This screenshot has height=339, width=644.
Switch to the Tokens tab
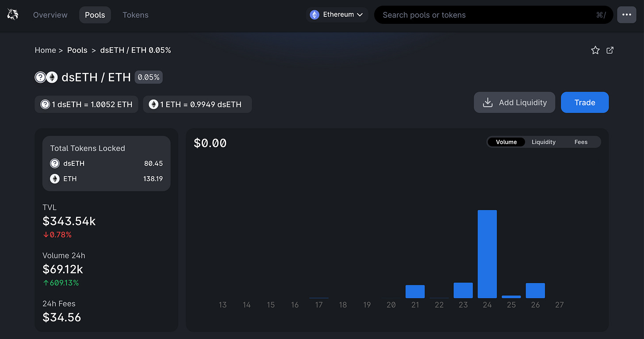tap(135, 15)
